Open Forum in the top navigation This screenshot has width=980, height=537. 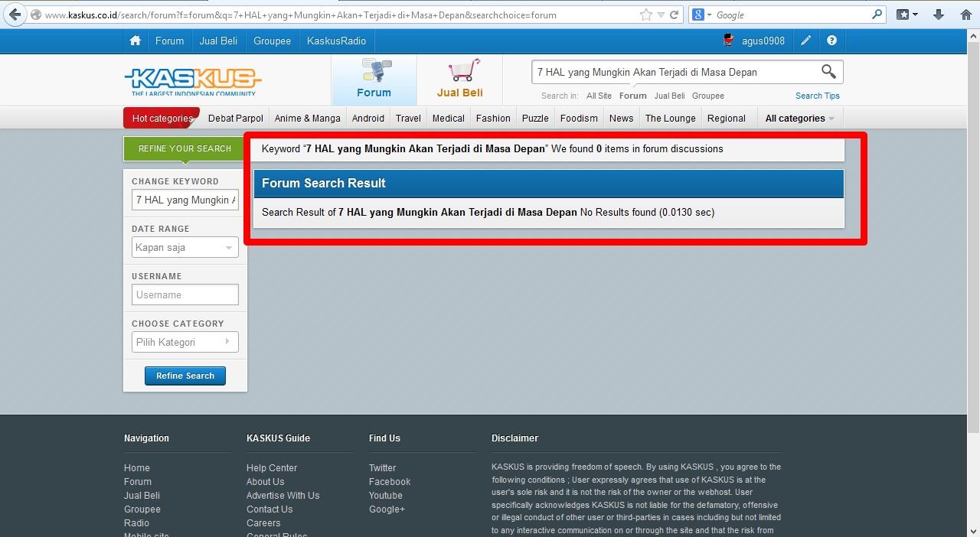169,41
